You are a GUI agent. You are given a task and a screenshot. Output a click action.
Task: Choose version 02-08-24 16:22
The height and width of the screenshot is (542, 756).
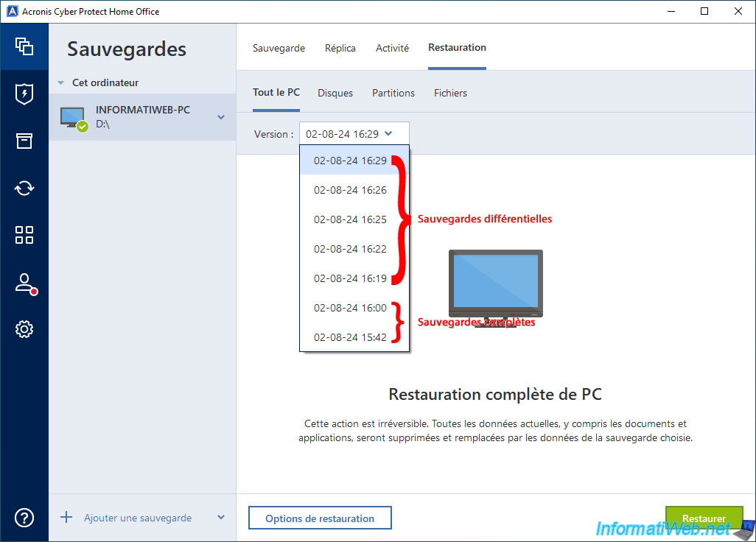pyautogui.click(x=354, y=249)
